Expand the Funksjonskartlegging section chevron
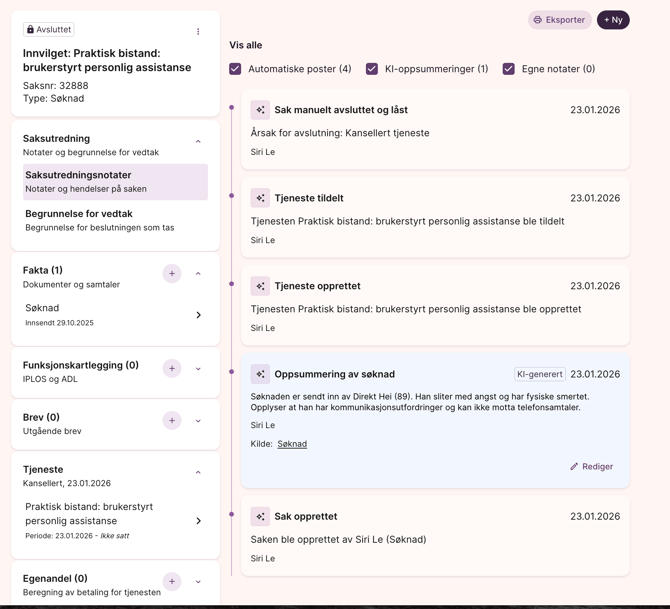 click(x=198, y=369)
